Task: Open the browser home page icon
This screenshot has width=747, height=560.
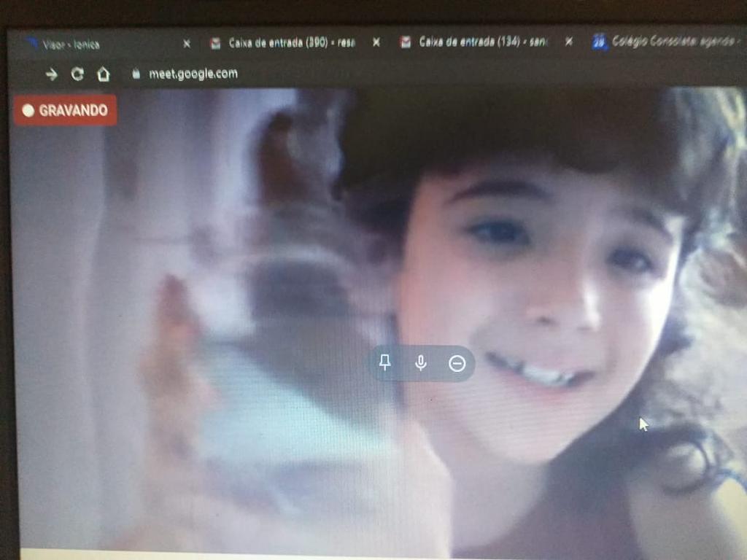Action: (104, 74)
